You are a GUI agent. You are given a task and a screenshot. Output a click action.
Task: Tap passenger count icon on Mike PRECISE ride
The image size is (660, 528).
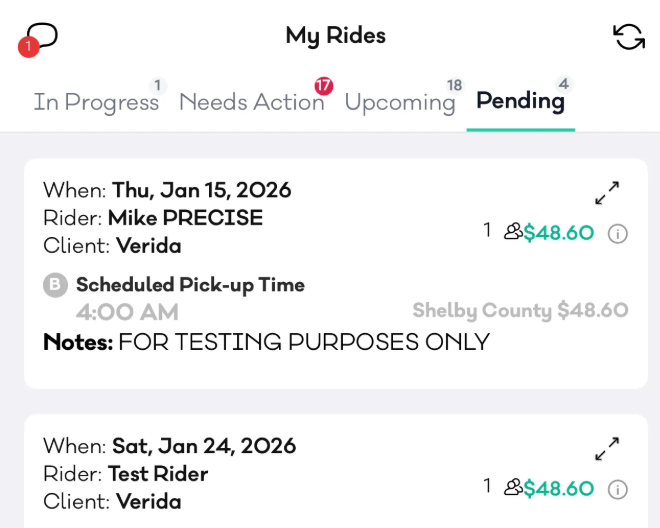pos(513,233)
